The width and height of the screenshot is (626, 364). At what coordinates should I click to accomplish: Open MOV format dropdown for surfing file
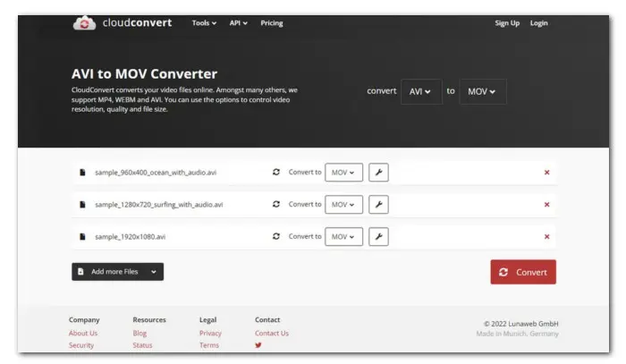click(x=343, y=204)
